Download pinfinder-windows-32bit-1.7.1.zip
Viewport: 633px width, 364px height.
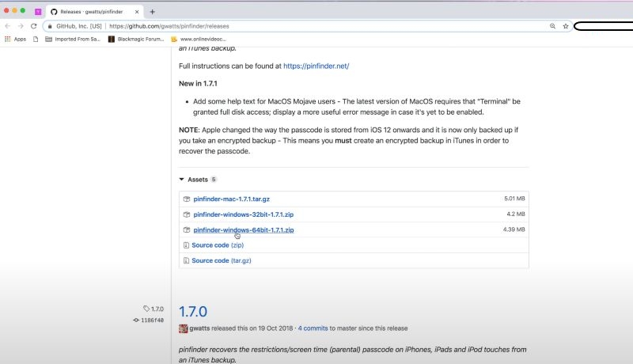244,214
